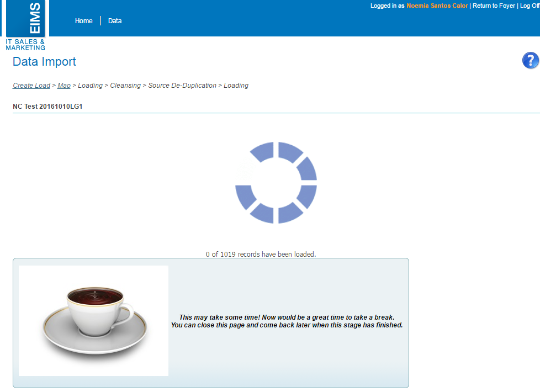This screenshot has height=392, width=540.
Task: Click the records loaded status text
Action: [x=261, y=254]
